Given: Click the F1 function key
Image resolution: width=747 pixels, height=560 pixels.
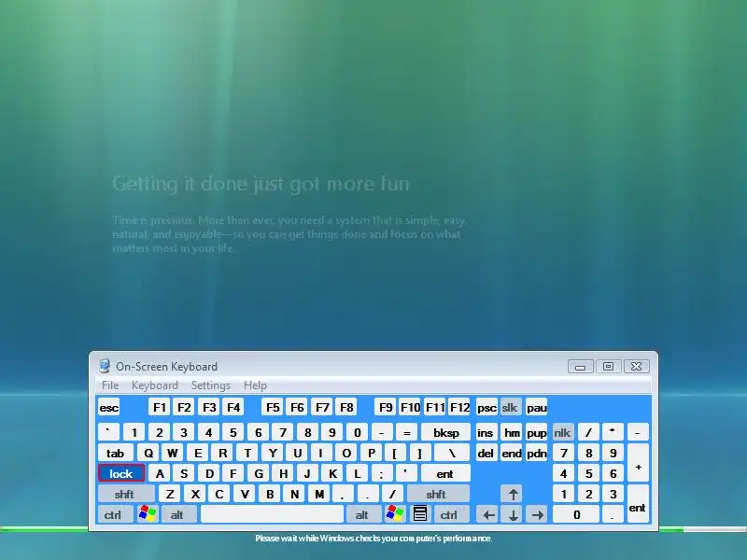Looking at the screenshot, I should pos(160,408).
